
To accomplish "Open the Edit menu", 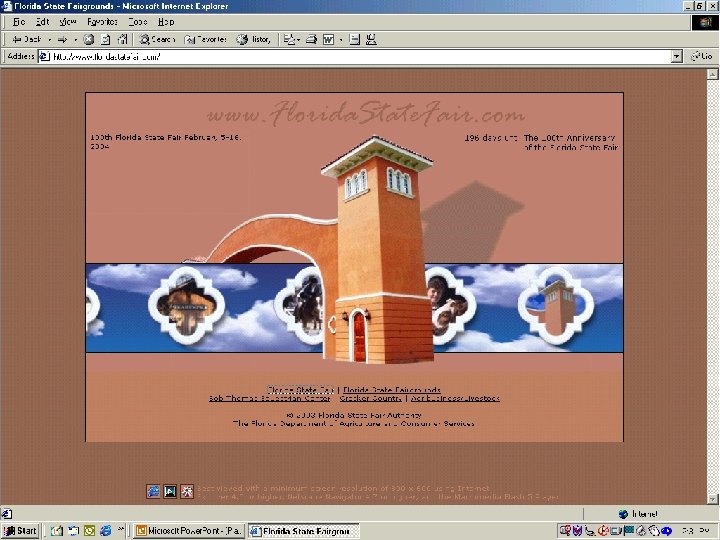I will tap(42, 22).
